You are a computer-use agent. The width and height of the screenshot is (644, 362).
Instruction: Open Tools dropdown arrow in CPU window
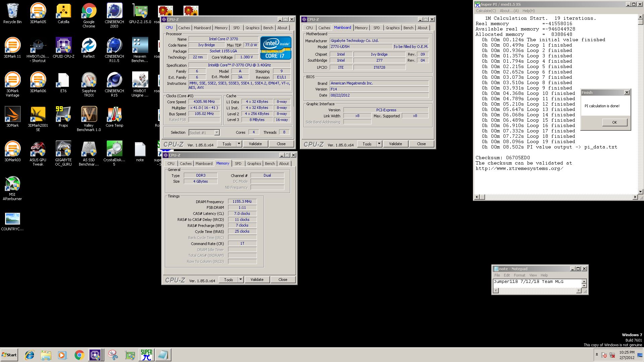239,144
